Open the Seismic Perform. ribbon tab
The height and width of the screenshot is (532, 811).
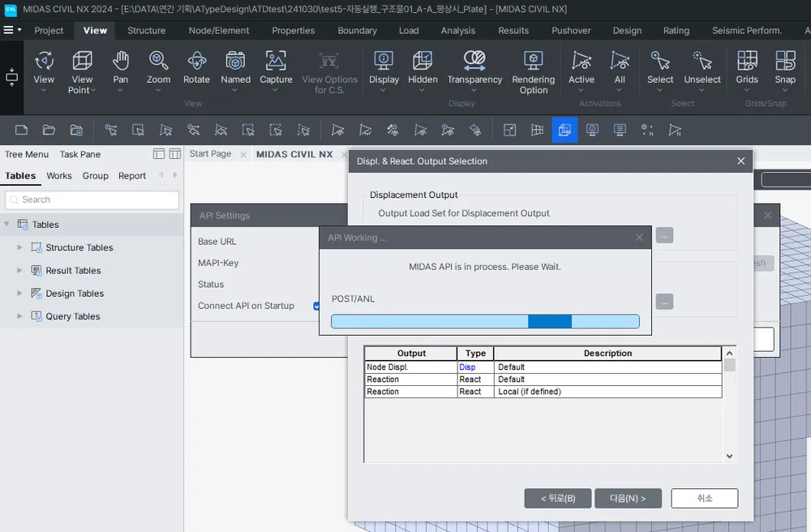(746, 31)
